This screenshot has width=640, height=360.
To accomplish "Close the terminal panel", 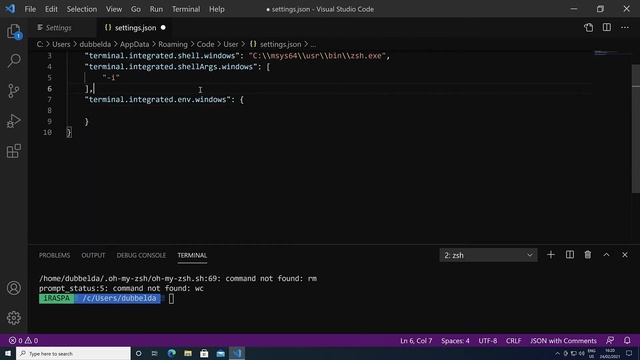I will (x=625, y=255).
